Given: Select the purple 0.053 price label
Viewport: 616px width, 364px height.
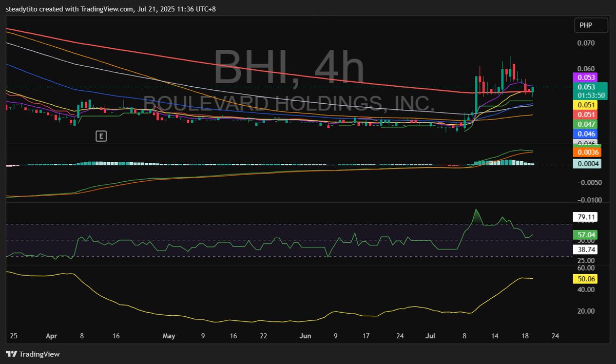Looking at the screenshot, I should pyautogui.click(x=584, y=78).
